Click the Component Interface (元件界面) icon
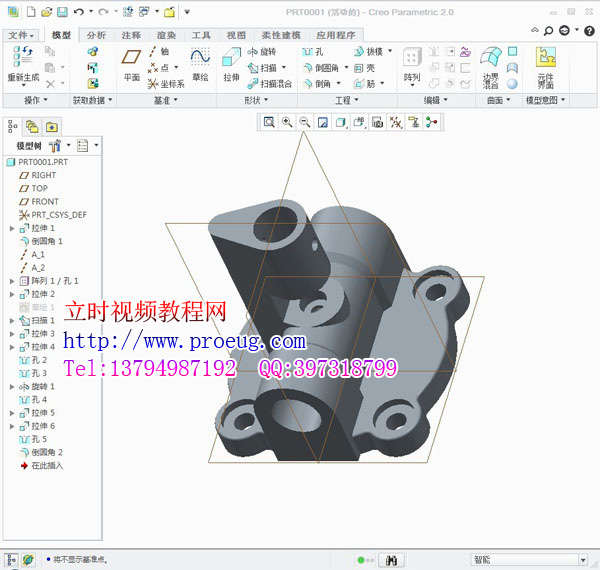Screen dimensions: 600x570 [546, 57]
